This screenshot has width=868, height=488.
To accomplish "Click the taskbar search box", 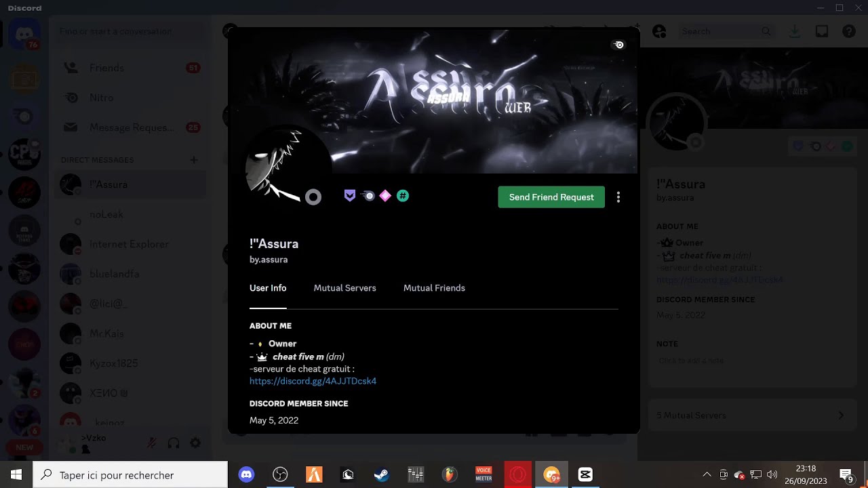I will (x=130, y=474).
